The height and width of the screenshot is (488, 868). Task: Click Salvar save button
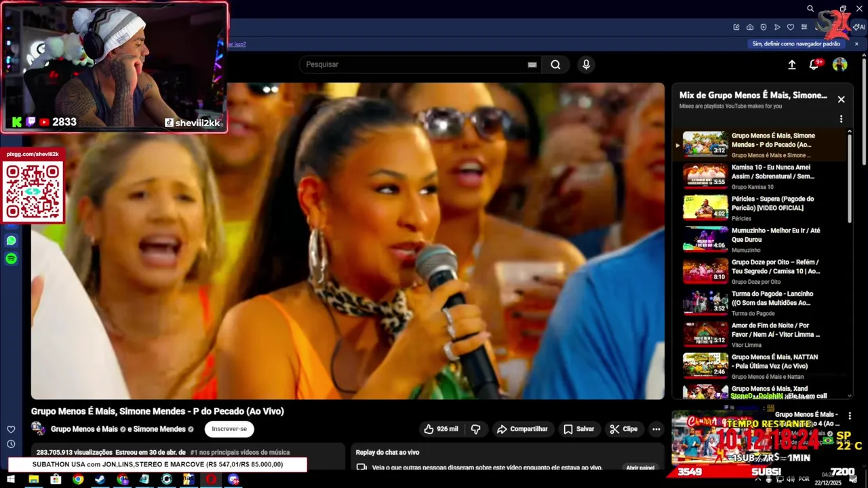click(578, 429)
